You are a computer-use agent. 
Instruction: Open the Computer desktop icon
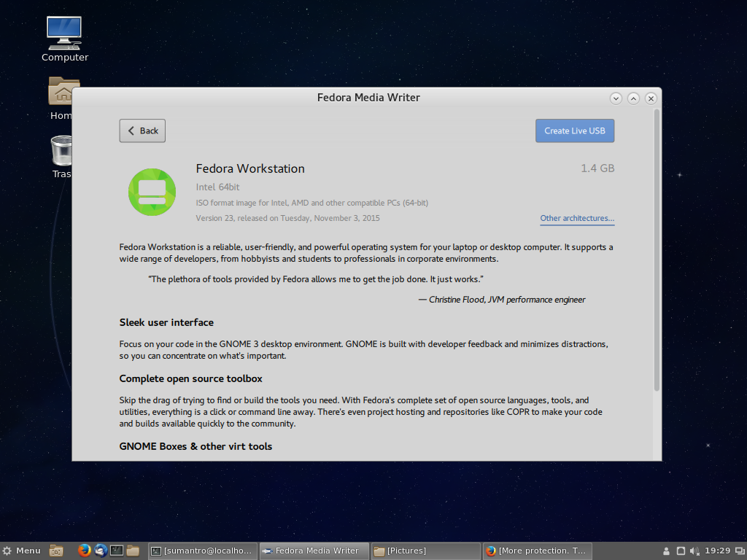point(64,39)
